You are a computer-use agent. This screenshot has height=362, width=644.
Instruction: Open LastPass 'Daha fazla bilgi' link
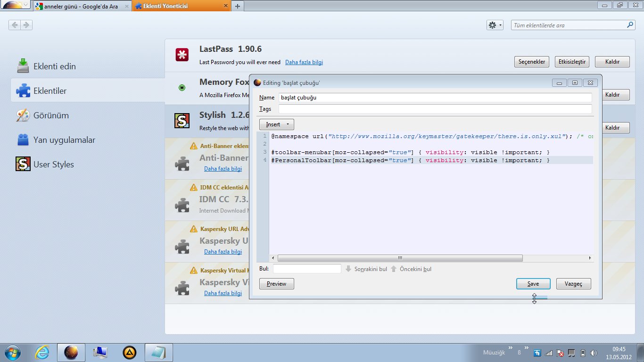304,62
